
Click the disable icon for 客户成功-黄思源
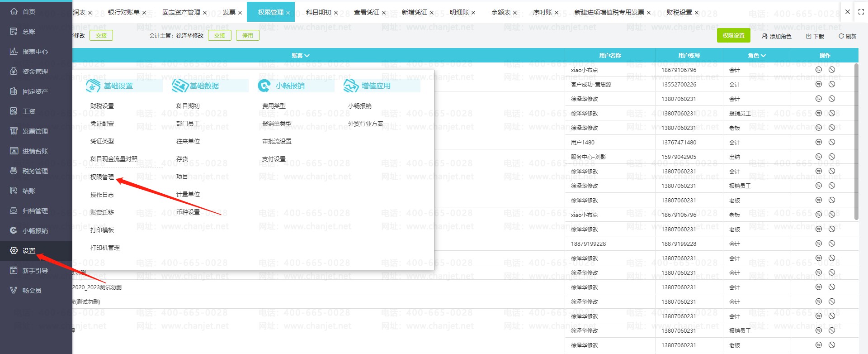click(x=831, y=84)
